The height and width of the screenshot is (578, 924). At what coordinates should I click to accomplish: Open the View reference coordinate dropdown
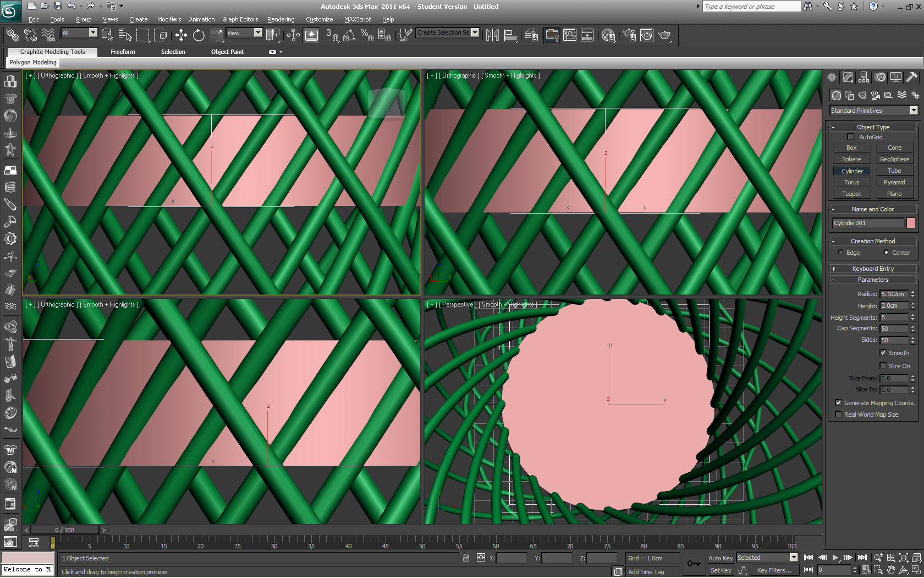point(244,33)
